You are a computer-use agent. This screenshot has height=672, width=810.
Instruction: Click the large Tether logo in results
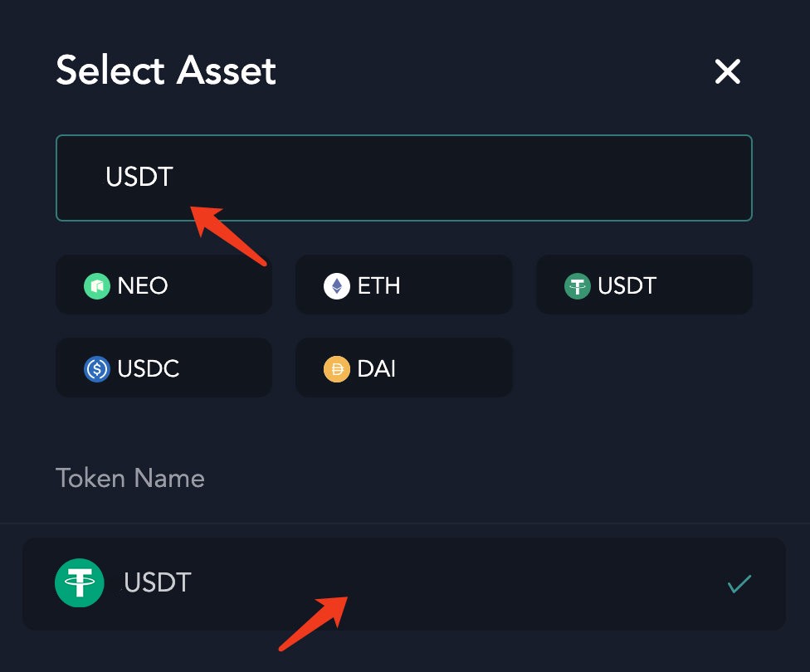point(80,582)
